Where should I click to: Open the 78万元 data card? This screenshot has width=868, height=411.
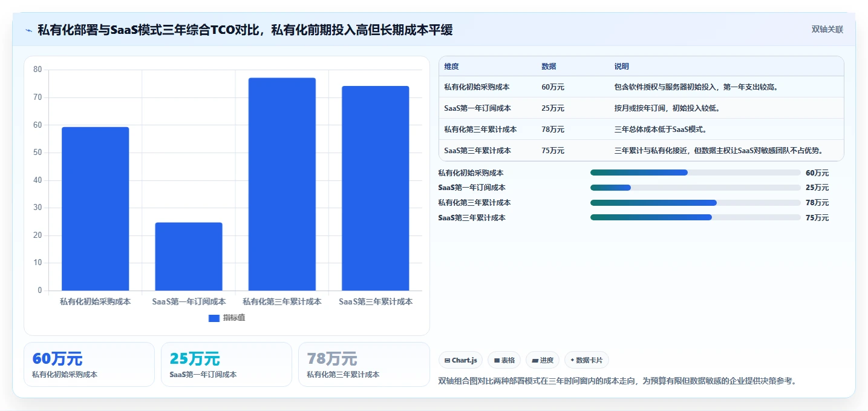364,364
